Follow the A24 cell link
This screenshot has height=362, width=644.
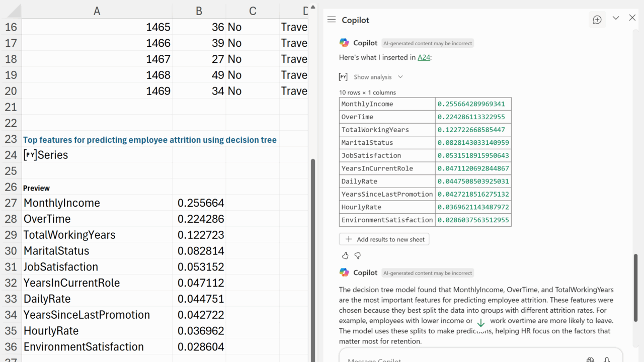click(424, 57)
